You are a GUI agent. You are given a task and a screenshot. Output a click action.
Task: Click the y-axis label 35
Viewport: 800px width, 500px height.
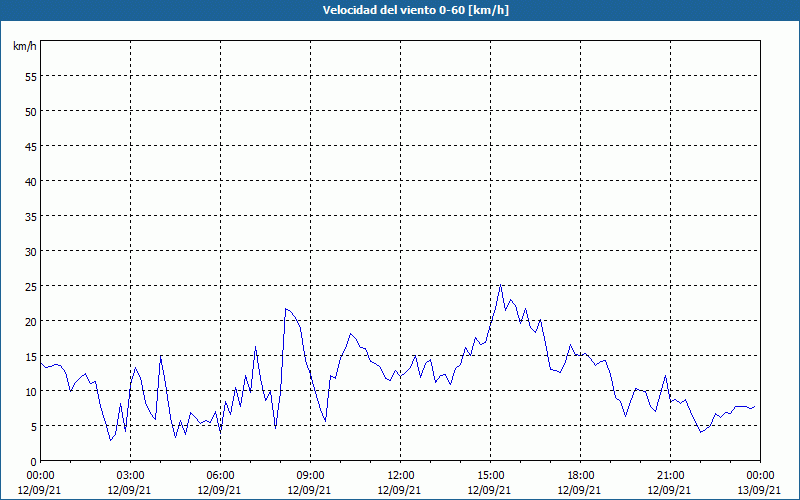pyautogui.click(x=31, y=216)
